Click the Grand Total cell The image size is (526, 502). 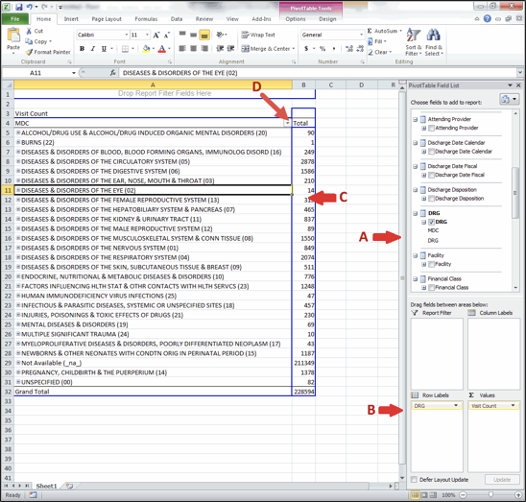pos(153,392)
